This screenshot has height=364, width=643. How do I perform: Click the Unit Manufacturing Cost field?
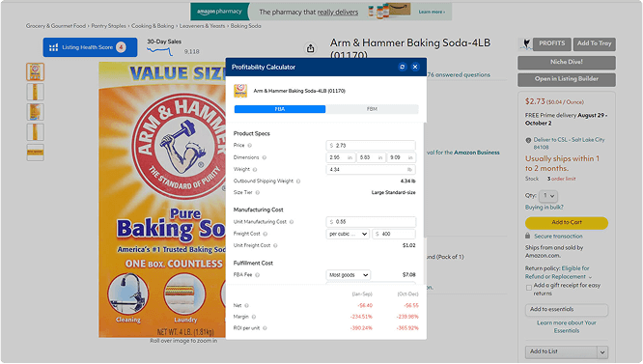[x=371, y=222]
